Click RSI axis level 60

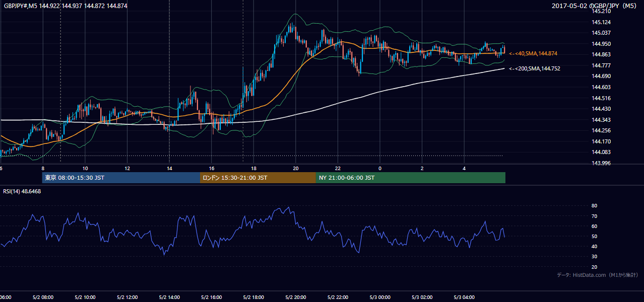coord(594,226)
